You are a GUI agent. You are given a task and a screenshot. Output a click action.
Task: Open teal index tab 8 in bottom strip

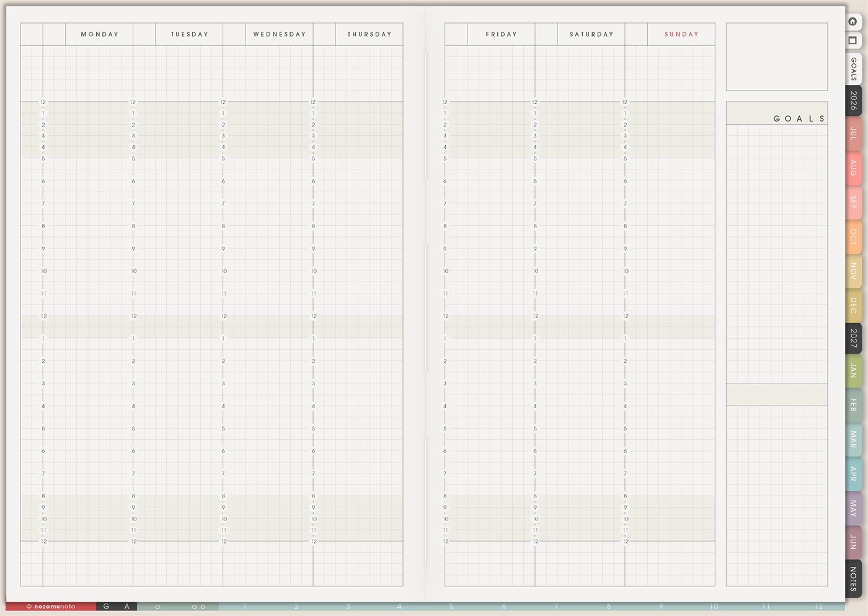point(609,606)
